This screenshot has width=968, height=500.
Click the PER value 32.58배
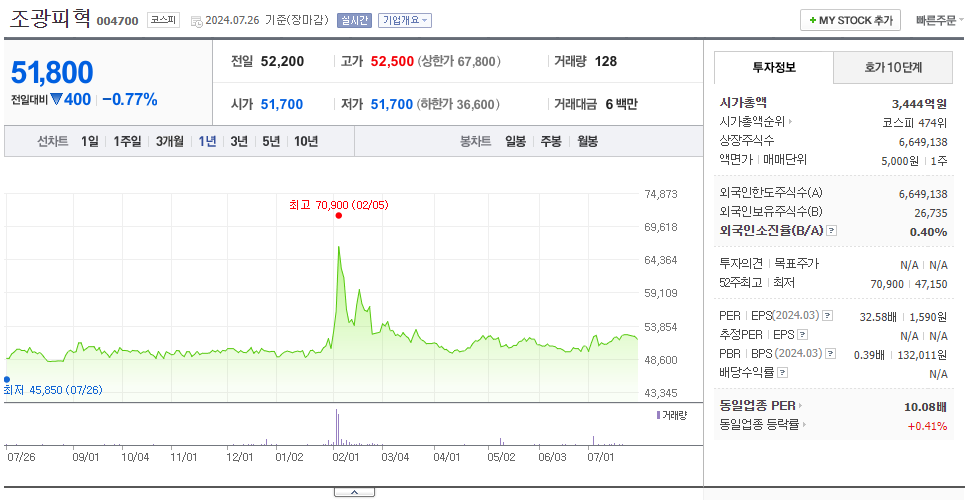point(878,317)
